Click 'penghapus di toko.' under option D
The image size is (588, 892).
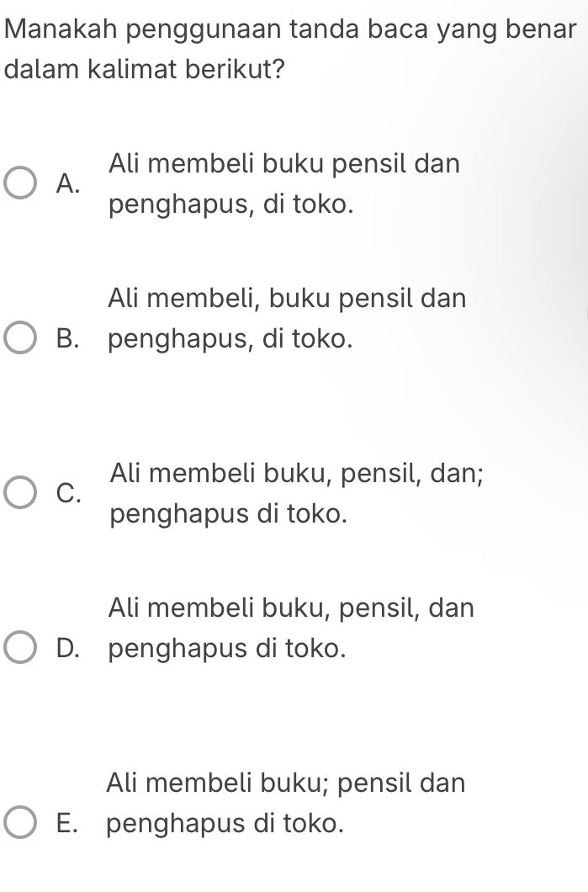coord(227,649)
